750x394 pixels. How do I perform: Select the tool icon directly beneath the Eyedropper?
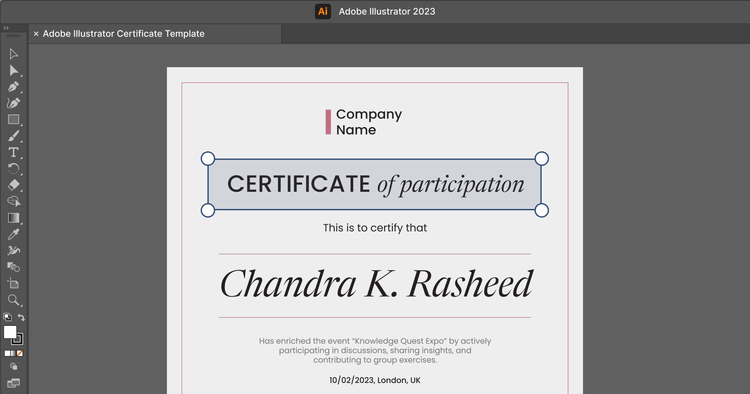tap(13, 250)
